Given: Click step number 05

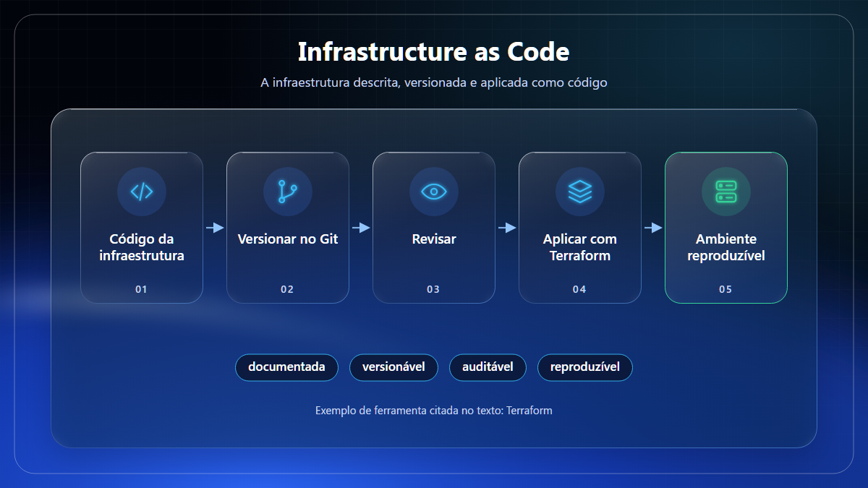Looking at the screenshot, I should point(726,289).
